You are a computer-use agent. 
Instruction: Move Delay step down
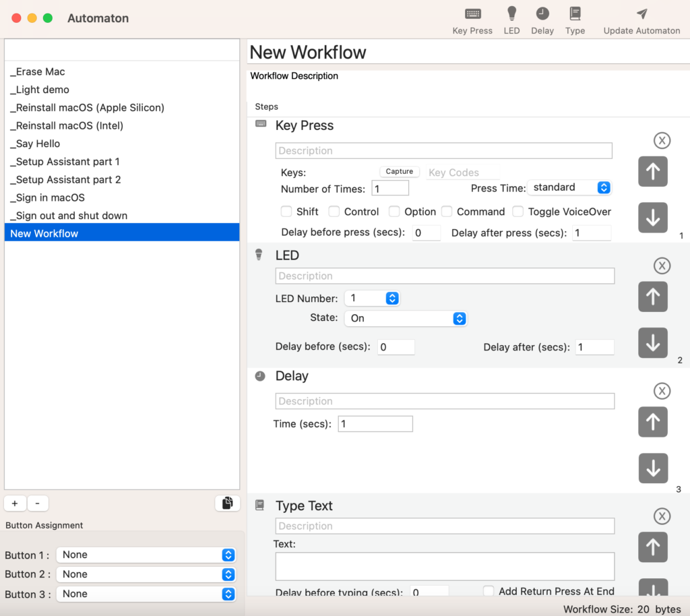click(x=653, y=468)
